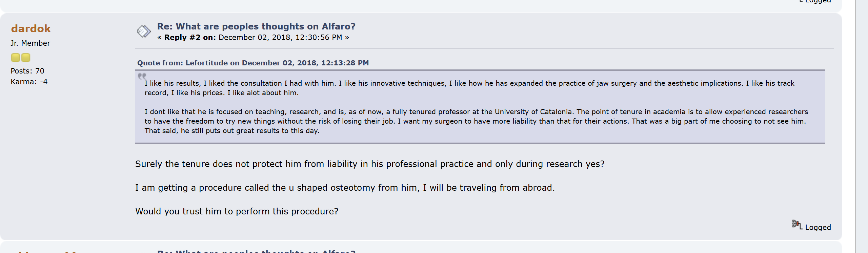Image resolution: width=868 pixels, height=253 pixels.
Task: Click the quotation mark icon in the quote box
Action: [x=142, y=76]
